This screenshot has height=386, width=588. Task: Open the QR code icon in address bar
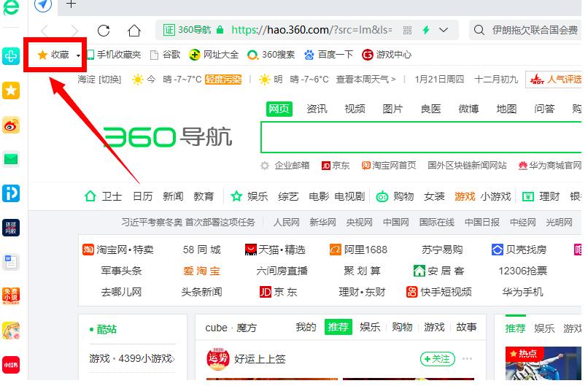coord(407,30)
